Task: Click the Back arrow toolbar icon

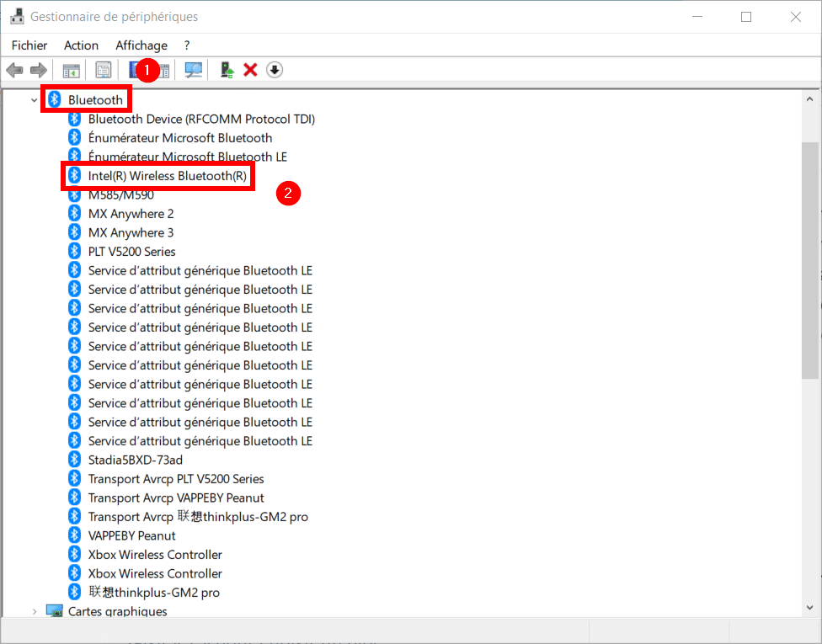Action: [x=14, y=70]
